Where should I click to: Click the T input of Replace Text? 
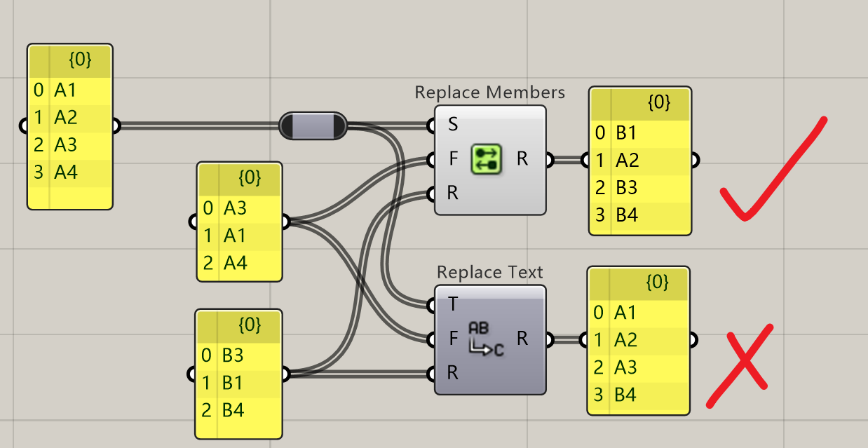click(x=453, y=304)
